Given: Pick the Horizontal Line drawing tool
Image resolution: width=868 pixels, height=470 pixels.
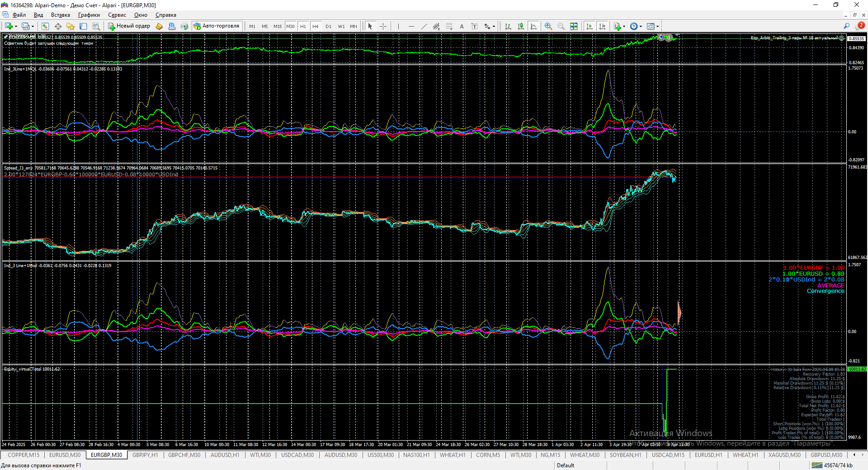Looking at the screenshot, I should point(411,26).
